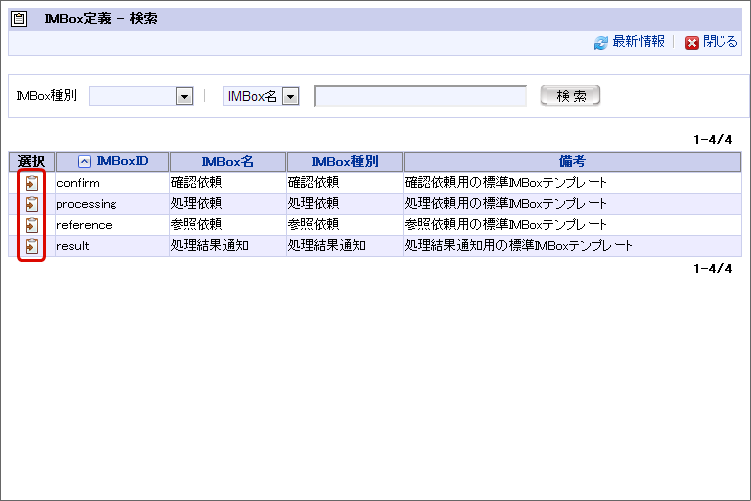This screenshot has width=751, height=501.
Task: Click the select icon for confirm row
Action: [x=32, y=183]
